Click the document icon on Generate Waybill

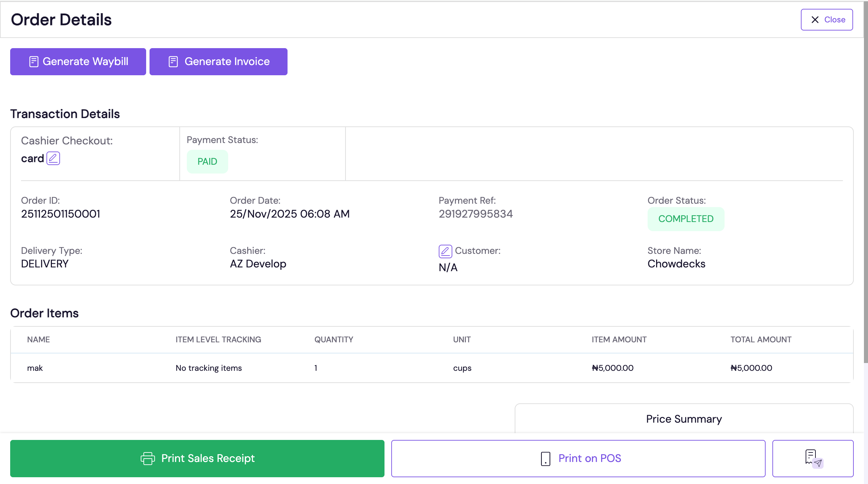34,62
